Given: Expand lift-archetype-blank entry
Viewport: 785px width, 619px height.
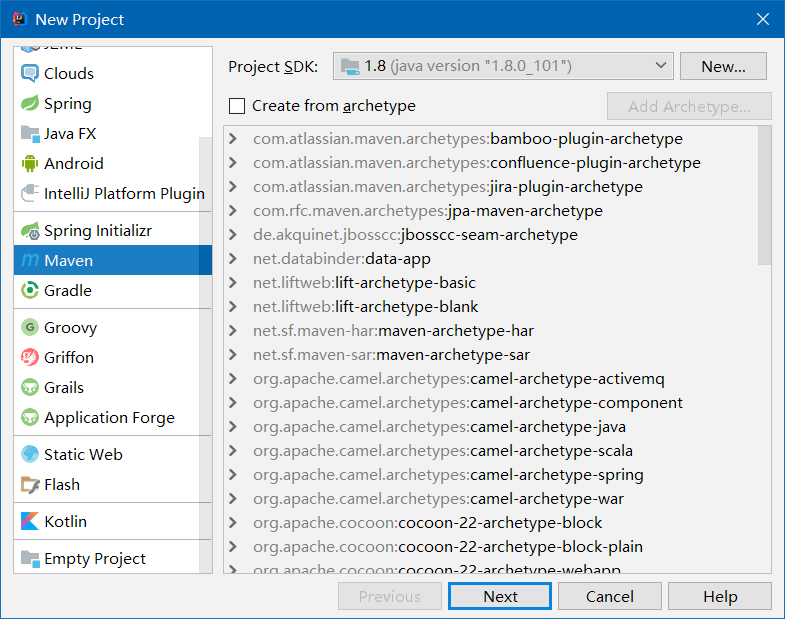Looking at the screenshot, I should [233, 307].
